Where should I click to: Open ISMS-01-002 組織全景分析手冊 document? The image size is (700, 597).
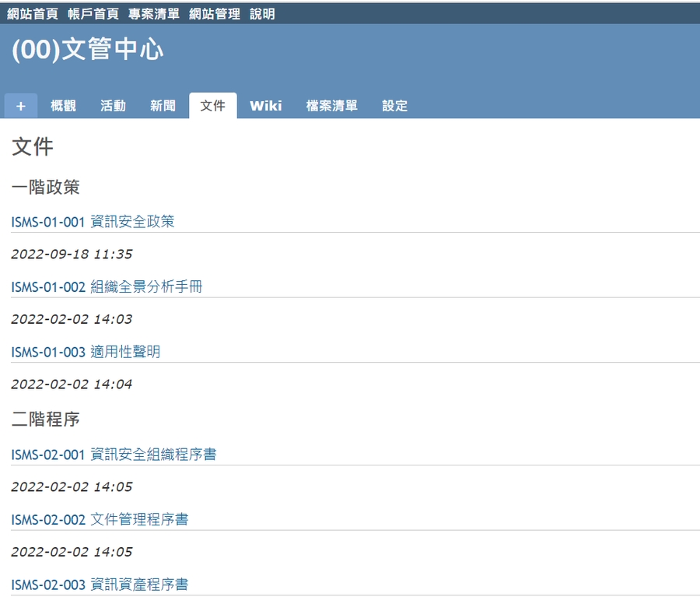107,287
